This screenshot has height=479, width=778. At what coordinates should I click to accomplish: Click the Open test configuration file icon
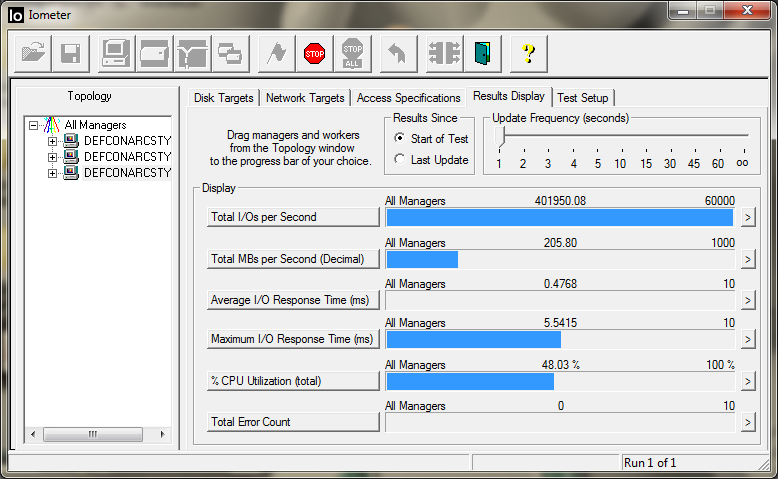point(33,53)
